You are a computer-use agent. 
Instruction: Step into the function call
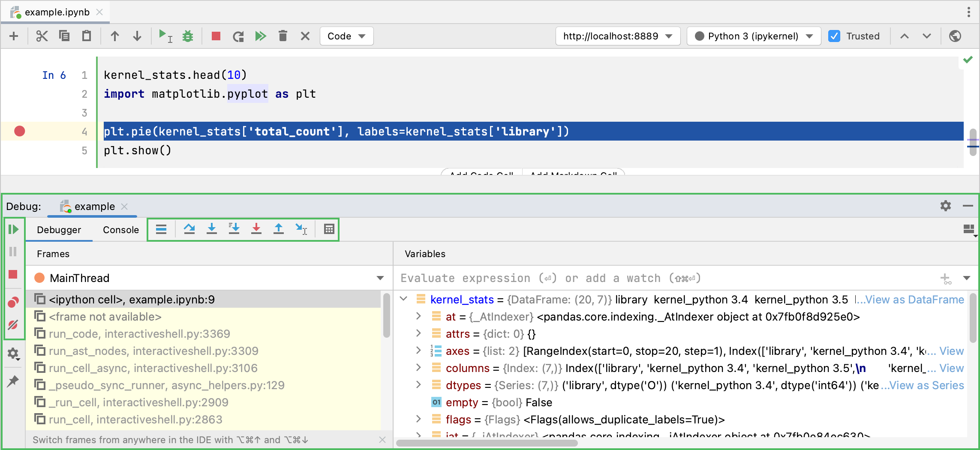coord(212,229)
